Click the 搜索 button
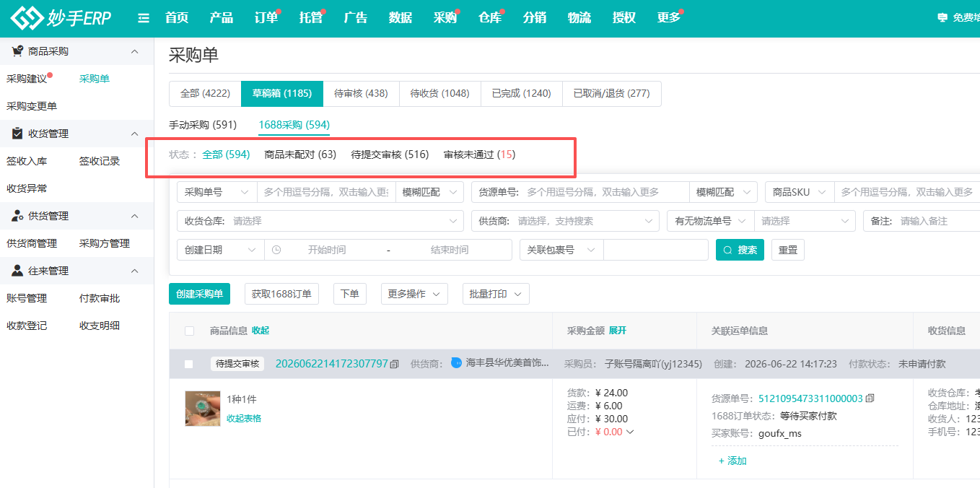This screenshot has width=980, height=488. 740,250
